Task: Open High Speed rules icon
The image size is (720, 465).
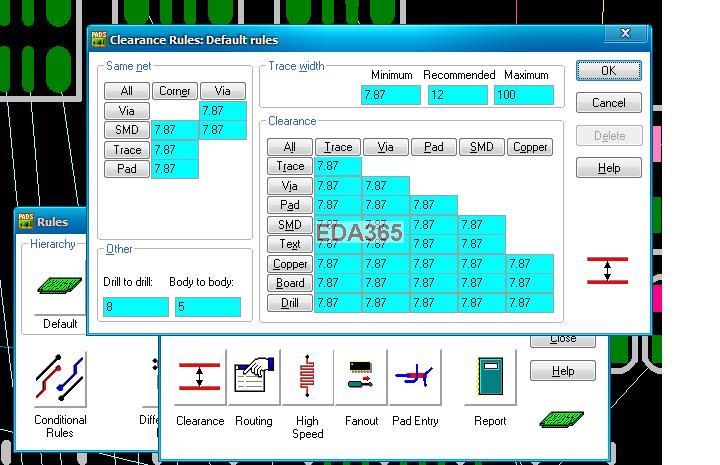Action: (x=307, y=377)
